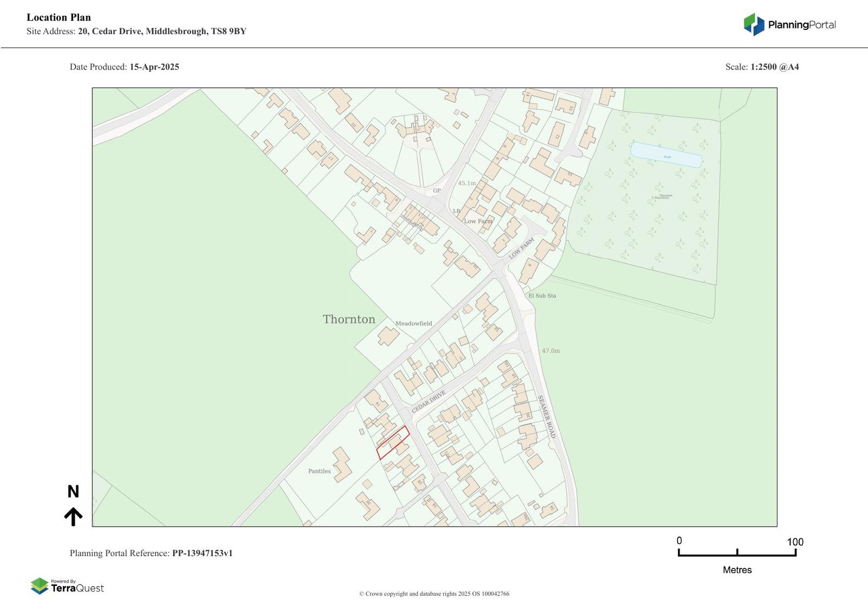Select the CEDAR DRIVE road label
The width and height of the screenshot is (868, 614).
[429, 402]
